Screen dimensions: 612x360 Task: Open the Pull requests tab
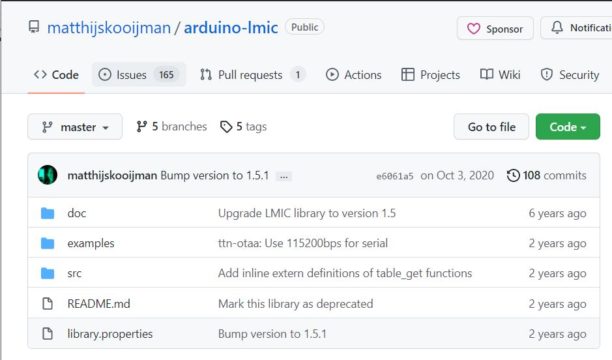tap(252, 75)
